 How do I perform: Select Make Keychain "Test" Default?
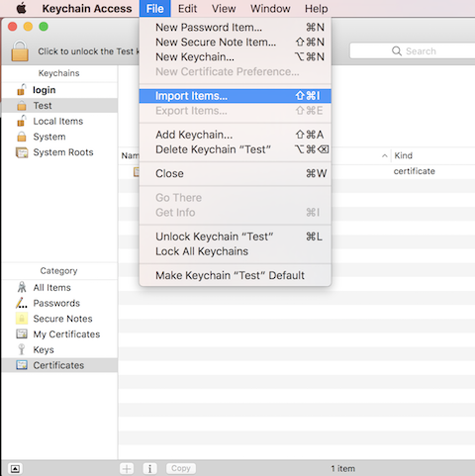click(x=236, y=275)
